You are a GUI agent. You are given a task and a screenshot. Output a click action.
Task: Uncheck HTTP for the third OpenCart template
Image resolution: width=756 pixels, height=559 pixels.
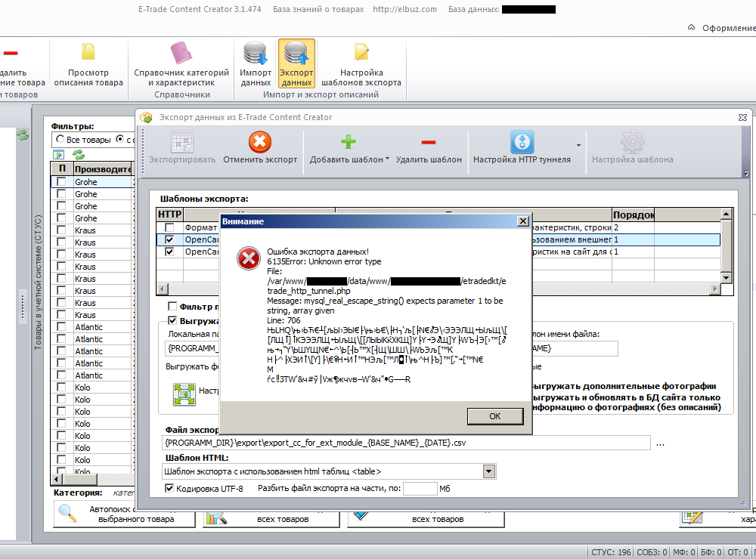169,252
